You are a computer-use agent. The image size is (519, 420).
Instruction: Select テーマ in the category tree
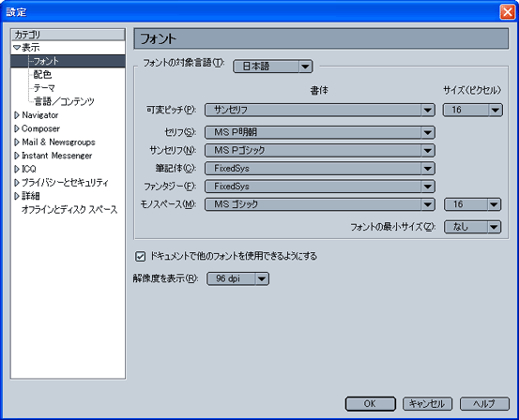[44, 88]
